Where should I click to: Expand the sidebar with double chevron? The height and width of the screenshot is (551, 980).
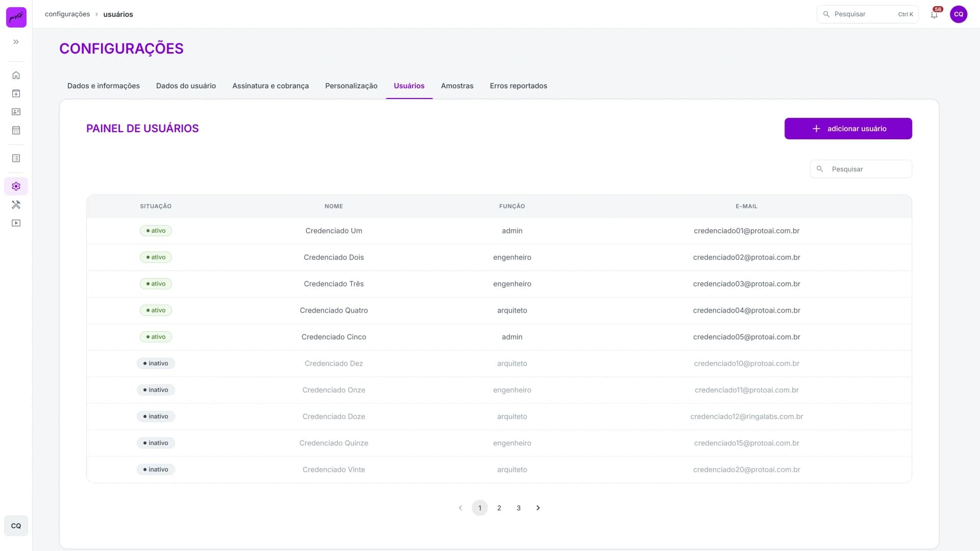pos(16,42)
